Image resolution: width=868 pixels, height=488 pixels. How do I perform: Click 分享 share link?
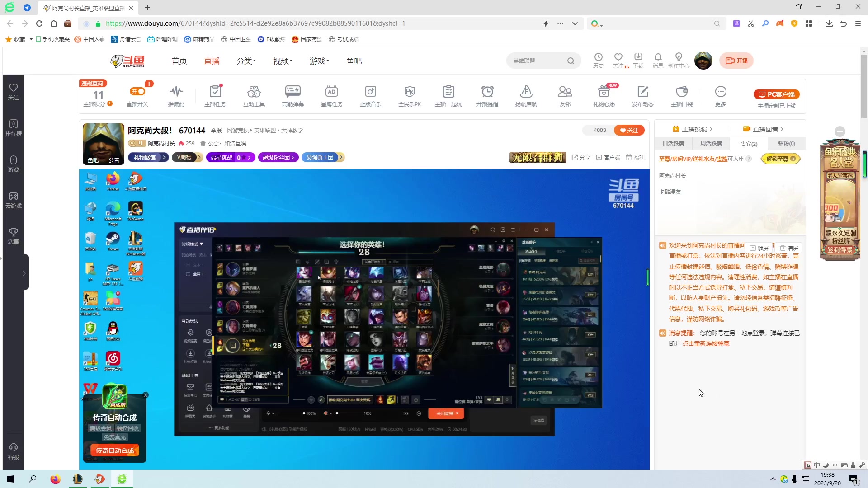point(581,157)
